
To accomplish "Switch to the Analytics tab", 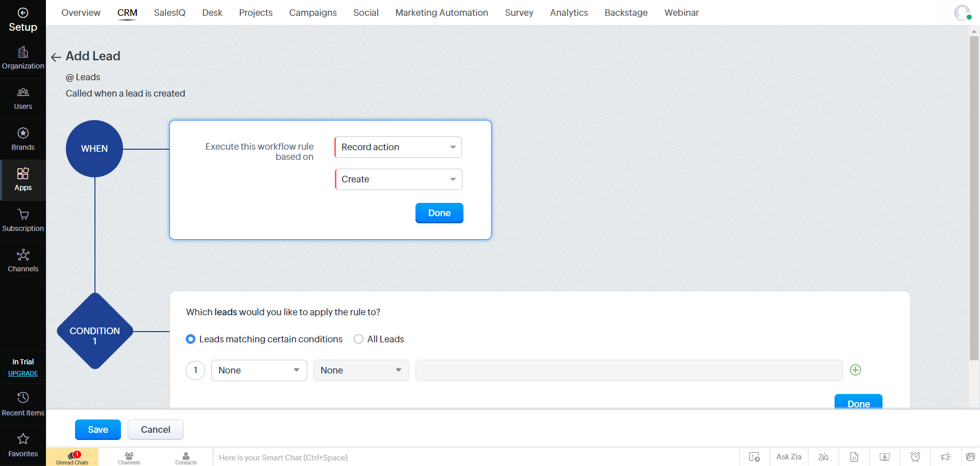I will (x=569, y=13).
